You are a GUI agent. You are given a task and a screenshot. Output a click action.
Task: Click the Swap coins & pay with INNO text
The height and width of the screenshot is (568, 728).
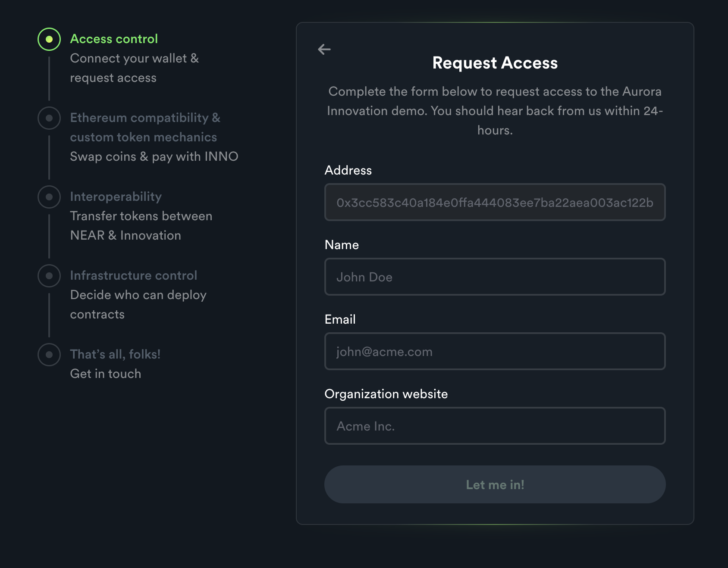pyautogui.click(x=154, y=156)
